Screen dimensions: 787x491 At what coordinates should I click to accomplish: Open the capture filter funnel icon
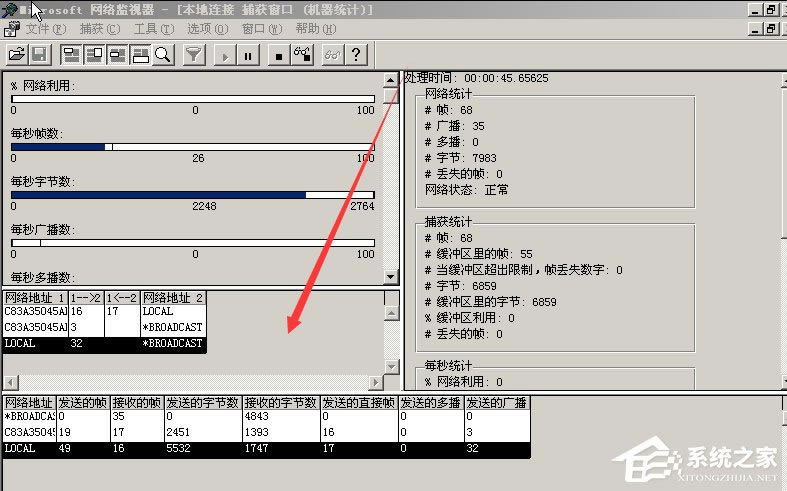194,54
